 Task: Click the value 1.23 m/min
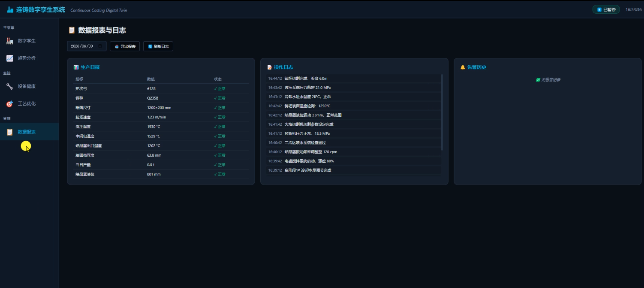[156, 117]
